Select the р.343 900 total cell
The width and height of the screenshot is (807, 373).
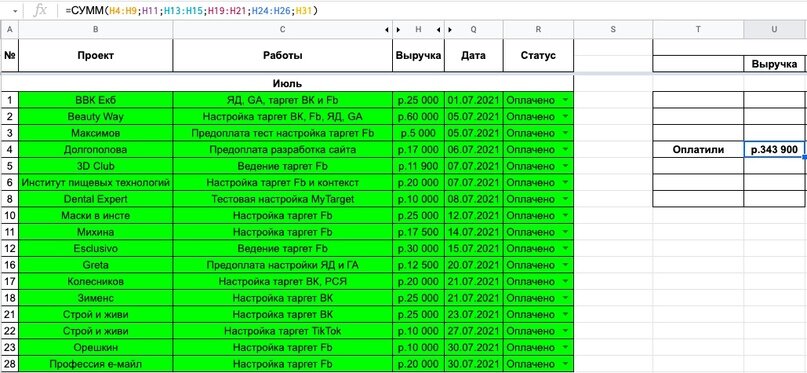point(775,150)
